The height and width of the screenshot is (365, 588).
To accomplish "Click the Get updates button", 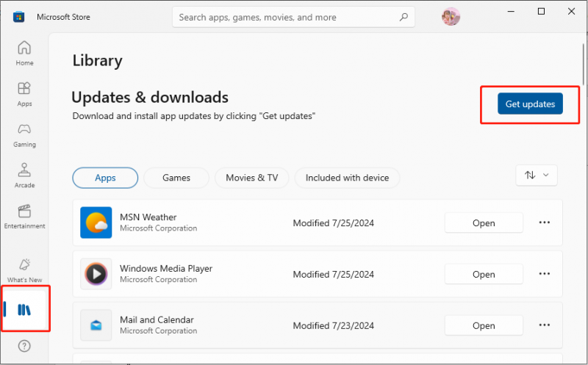I will (530, 104).
